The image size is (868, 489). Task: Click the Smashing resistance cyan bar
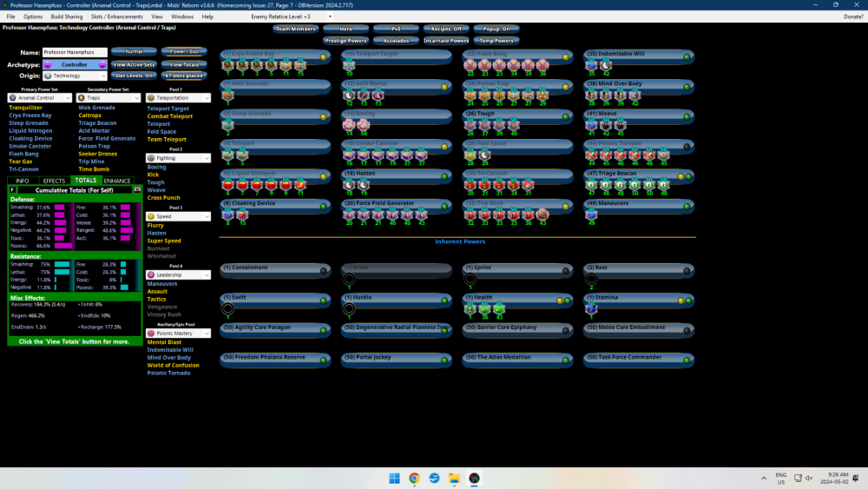[62, 265]
